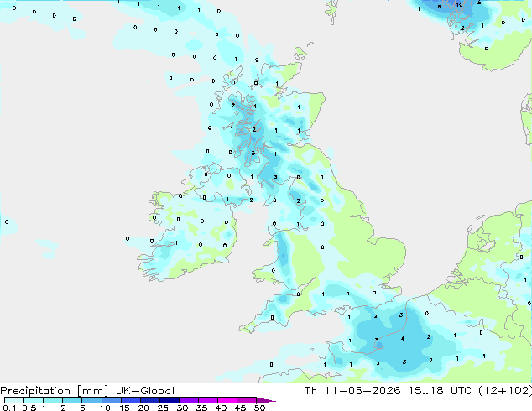Click the "20" legend scale label
Image resolution: width=532 pixels, height=411 pixels.
143,408
